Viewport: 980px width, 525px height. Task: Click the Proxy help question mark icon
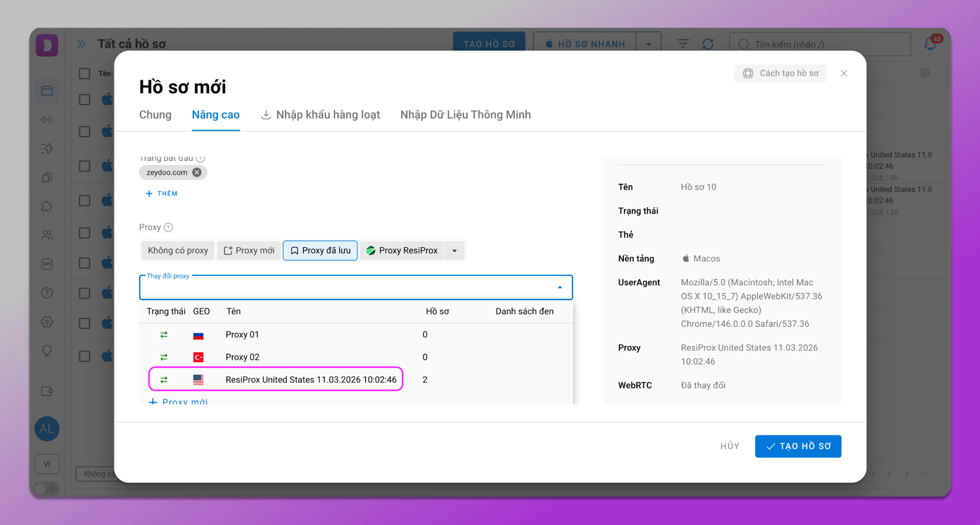click(169, 228)
